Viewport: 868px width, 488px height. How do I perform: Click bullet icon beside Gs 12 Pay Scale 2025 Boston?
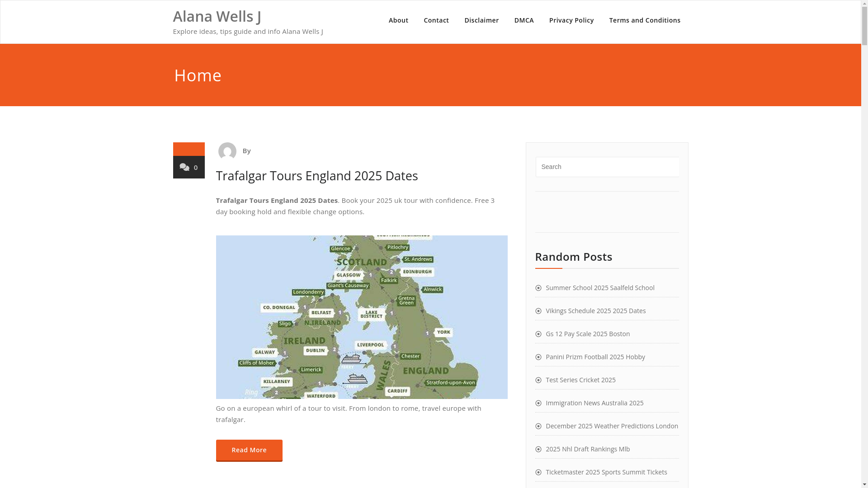click(538, 334)
